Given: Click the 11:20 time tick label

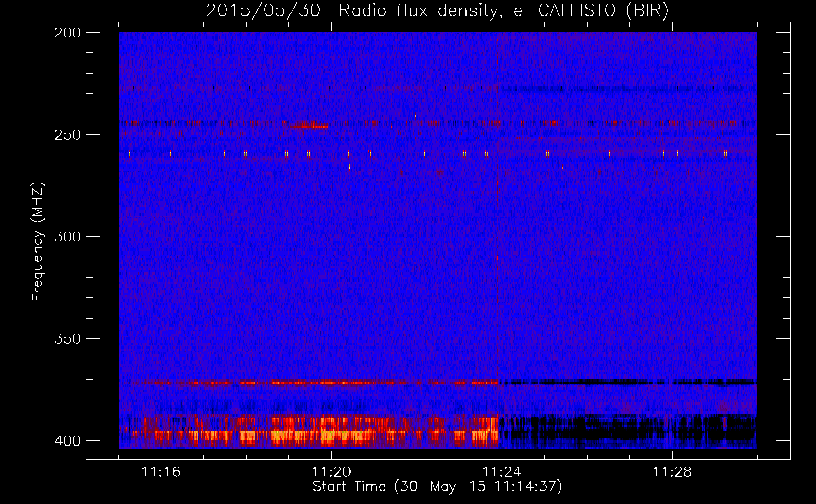Looking at the screenshot, I should [x=331, y=472].
